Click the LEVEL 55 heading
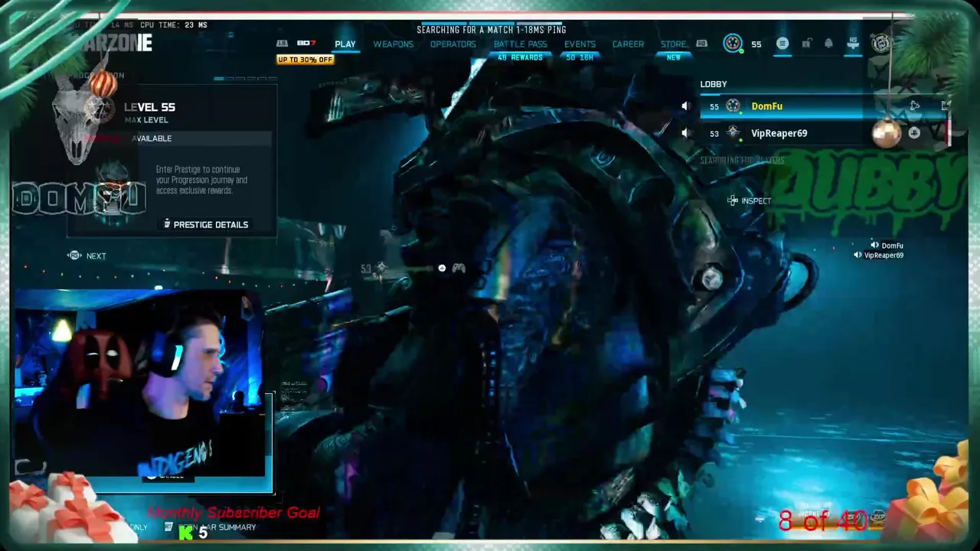Viewport: 980px width, 551px height. coord(149,108)
